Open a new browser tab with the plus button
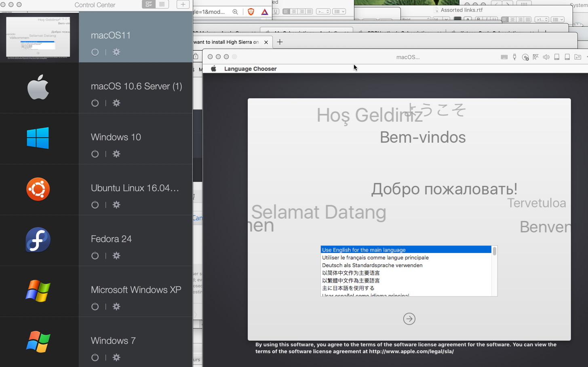Image resolution: width=588 pixels, height=367 pixels. tap(280, 42)
